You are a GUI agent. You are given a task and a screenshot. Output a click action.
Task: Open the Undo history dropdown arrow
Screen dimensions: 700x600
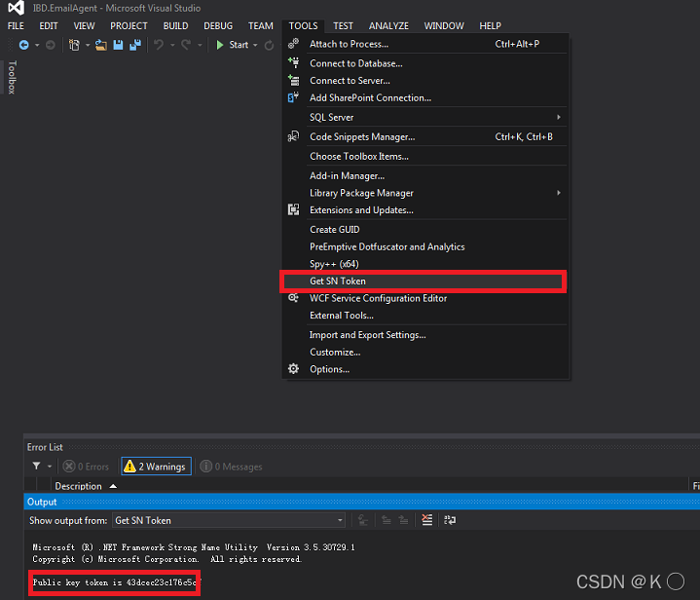coord(172,45)
